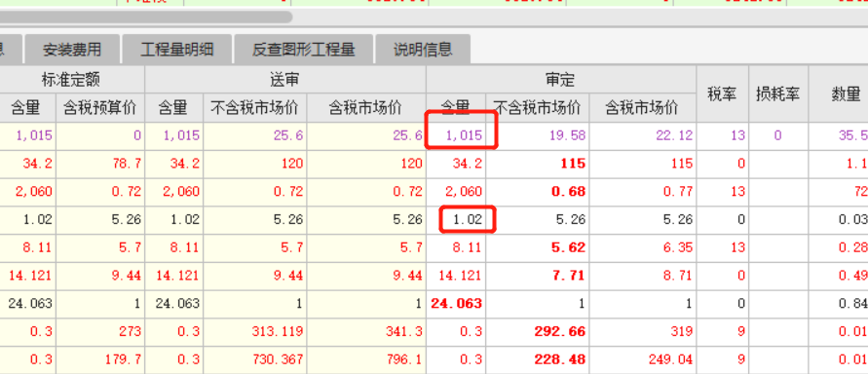Click the cell showing 319
The height and width of the screenshot is (374, 868).
[x=643, y=332]
